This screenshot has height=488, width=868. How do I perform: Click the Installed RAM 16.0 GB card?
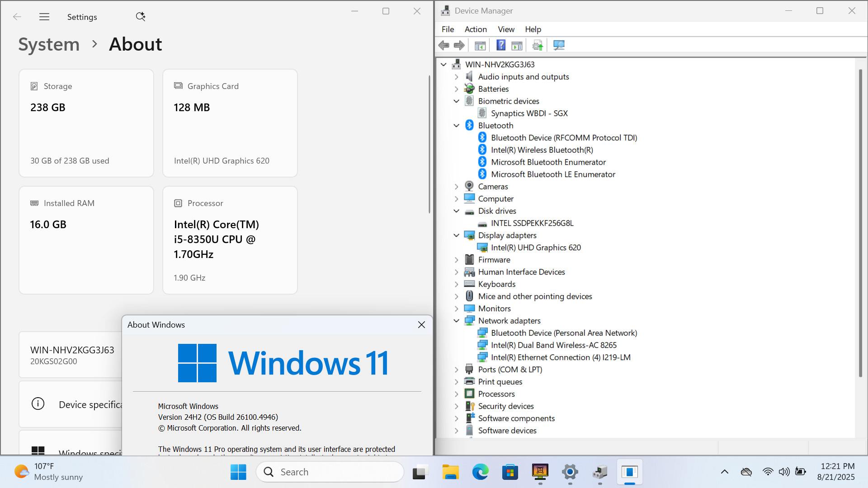[x=86, y=240]
